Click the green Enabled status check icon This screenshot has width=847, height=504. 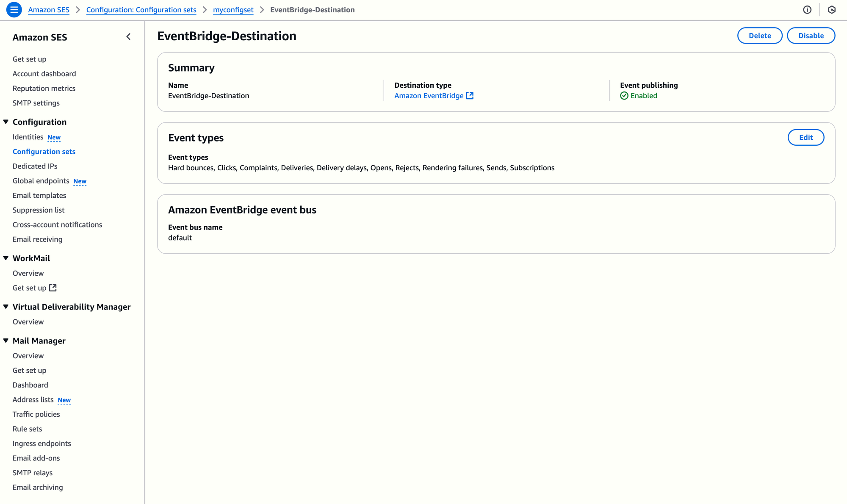pyautogui.click(x=624, y=96)
